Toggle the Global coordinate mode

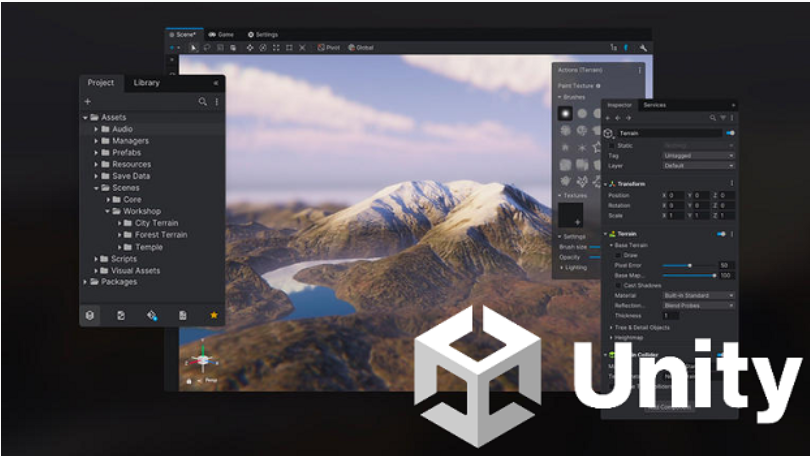[361, 48]
